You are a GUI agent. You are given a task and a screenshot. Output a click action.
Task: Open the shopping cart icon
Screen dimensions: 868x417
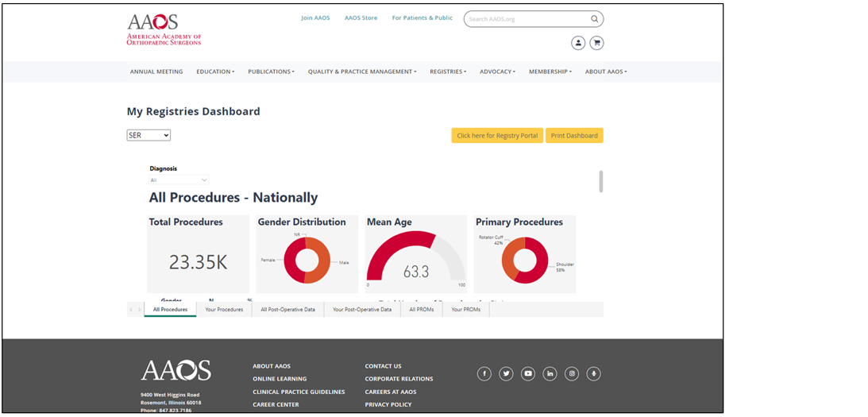point(597,43)
